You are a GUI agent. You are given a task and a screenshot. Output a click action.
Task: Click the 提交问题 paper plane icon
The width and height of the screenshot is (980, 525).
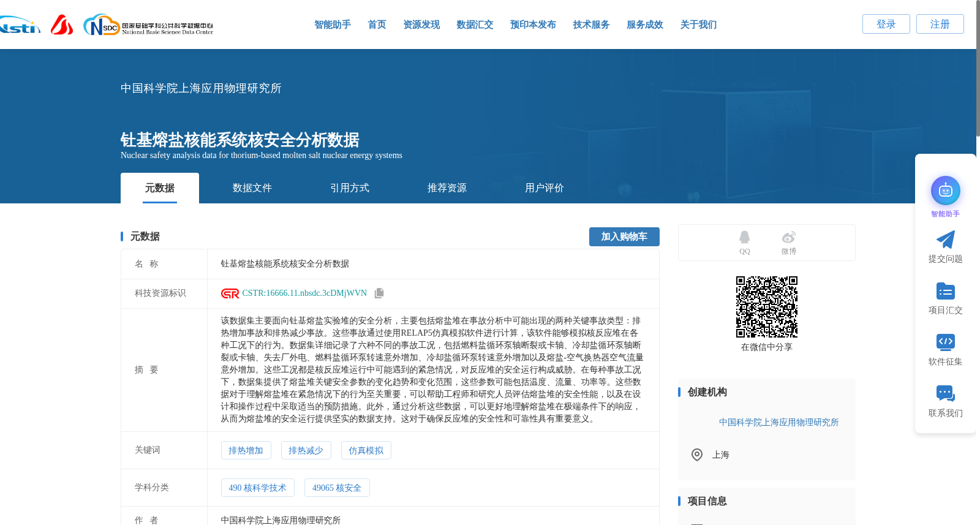click(945, 240)
